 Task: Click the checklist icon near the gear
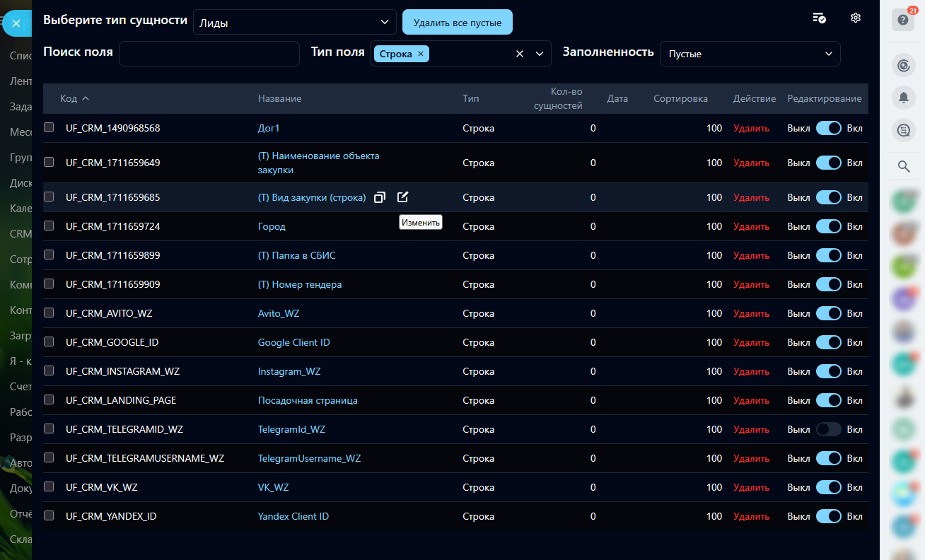(x=820, y=18)
